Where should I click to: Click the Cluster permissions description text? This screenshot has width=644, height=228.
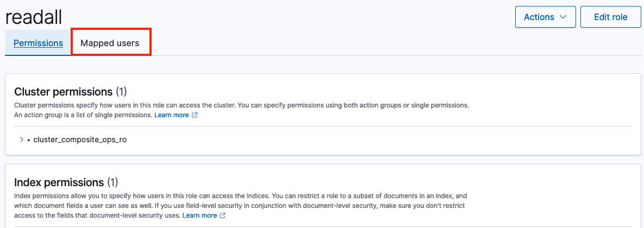pos(239,105)
